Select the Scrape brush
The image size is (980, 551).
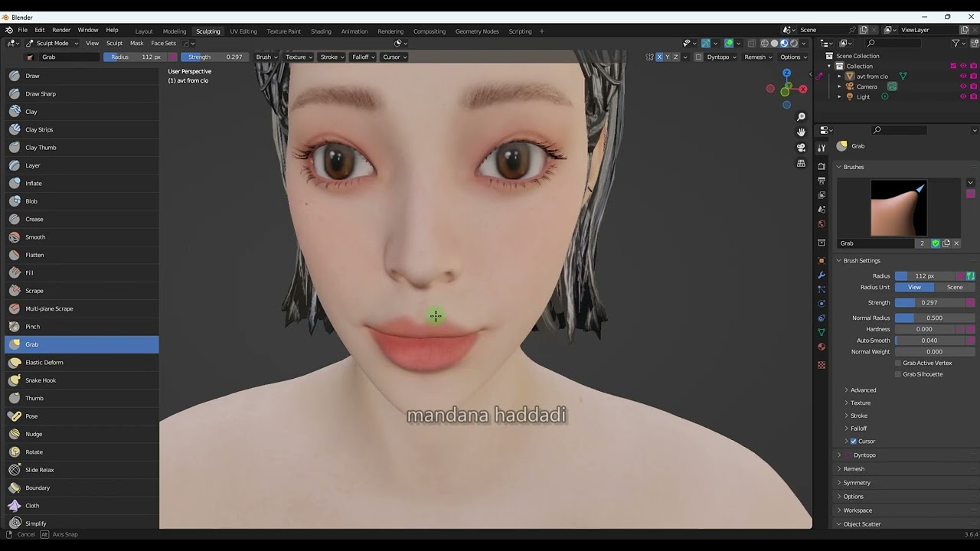[81, 291]
